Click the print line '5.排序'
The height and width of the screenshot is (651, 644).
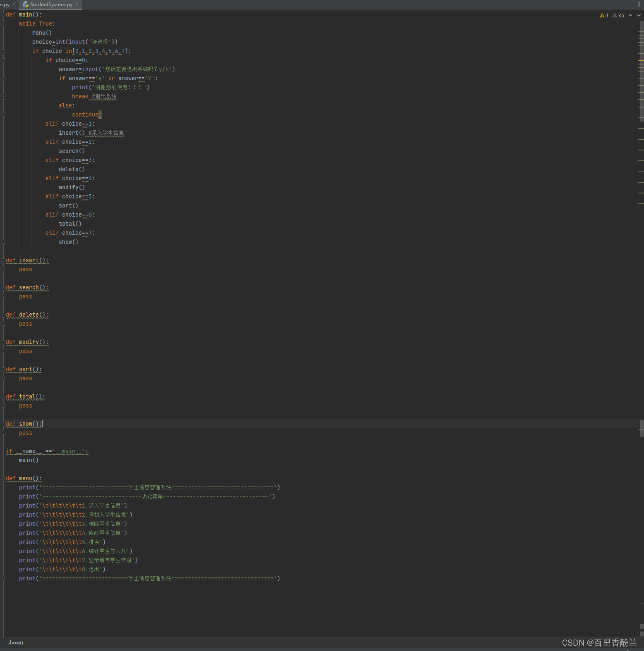pos(62,542)
